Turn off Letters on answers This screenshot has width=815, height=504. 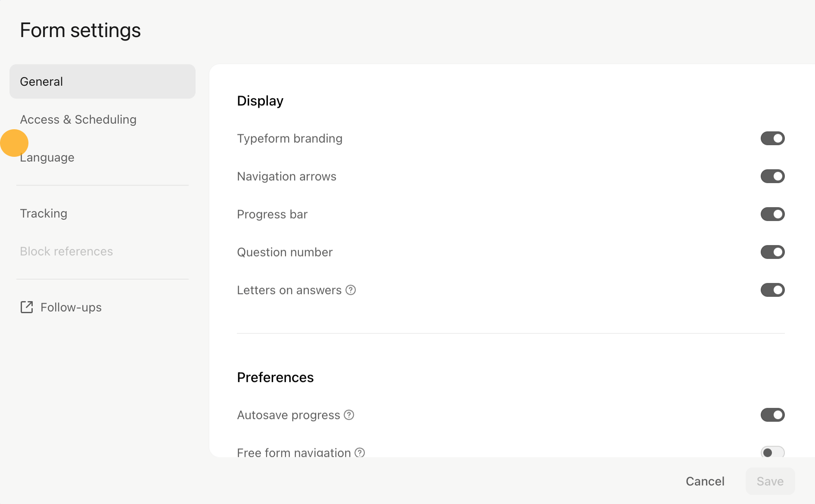pos(772,290)
